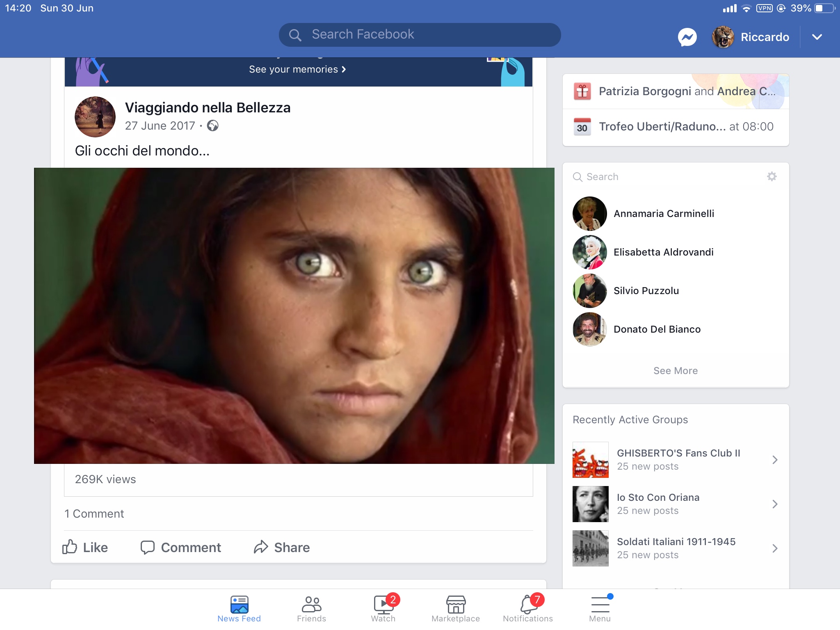Image resolution: width=840 pixels, height=630 pixels.
Task: Open Soldati Italiani 1911-1945 group thumbnail
Action: coord(591,548)
